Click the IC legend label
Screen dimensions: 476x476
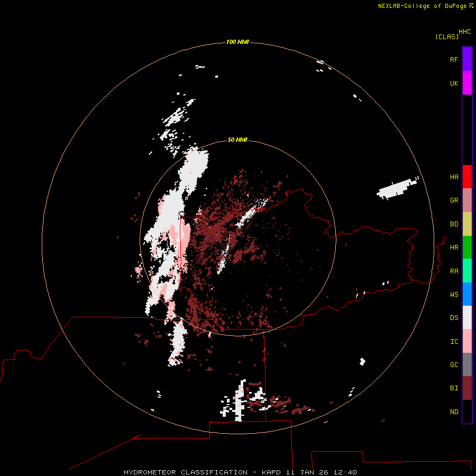454,342
